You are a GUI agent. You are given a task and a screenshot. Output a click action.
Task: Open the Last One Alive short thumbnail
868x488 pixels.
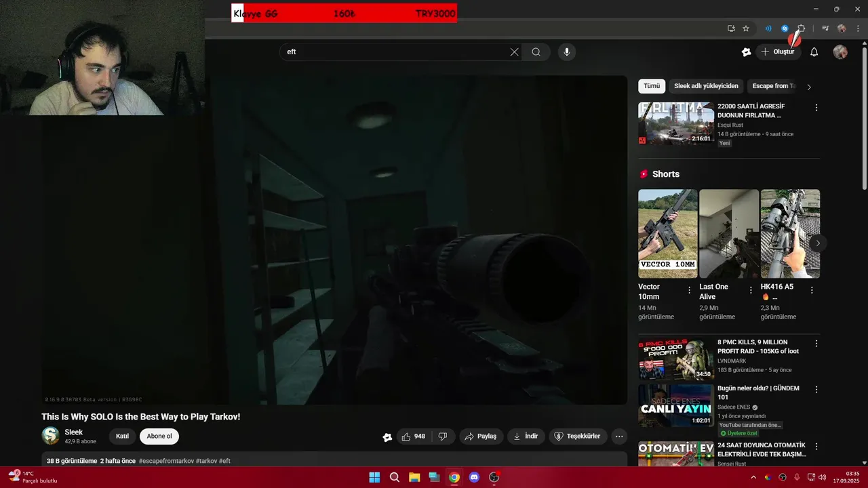[729, 234]
